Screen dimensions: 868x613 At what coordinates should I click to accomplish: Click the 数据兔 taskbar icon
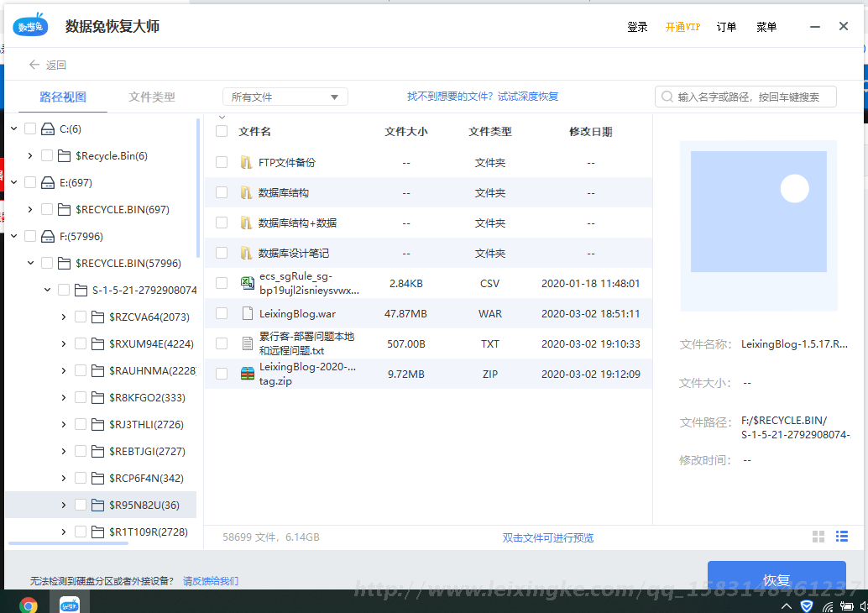(x=70, y=605)
